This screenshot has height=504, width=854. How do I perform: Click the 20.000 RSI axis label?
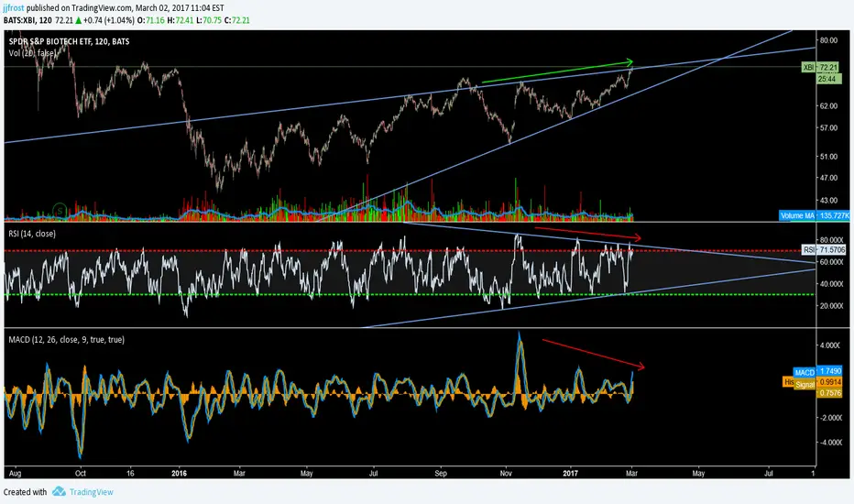pos(830,306)
